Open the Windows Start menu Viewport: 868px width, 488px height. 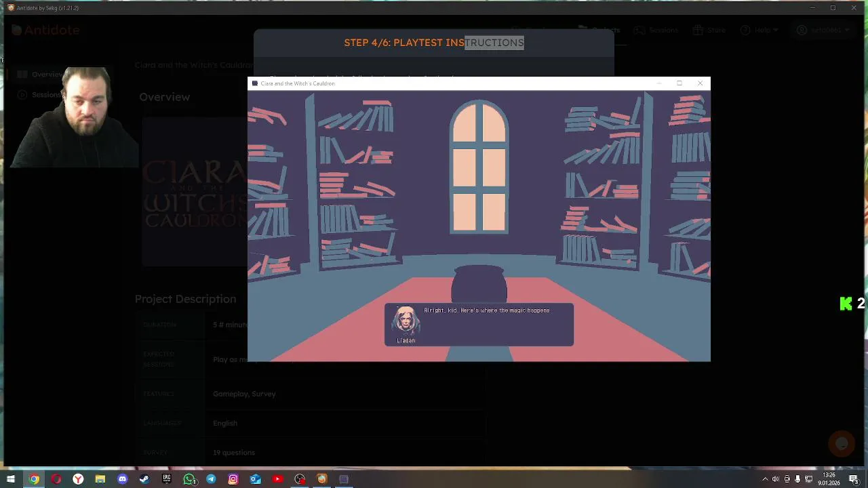[10, 479]
